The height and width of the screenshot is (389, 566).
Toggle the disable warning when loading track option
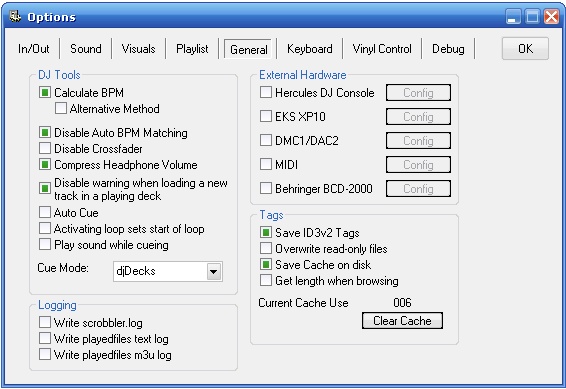point(45,188)
